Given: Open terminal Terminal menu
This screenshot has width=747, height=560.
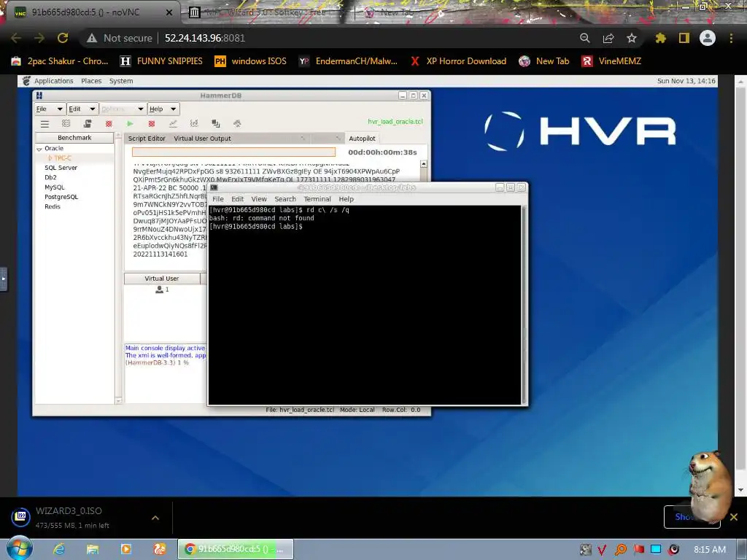Looking at the screenshot, I should pos(317,199).
